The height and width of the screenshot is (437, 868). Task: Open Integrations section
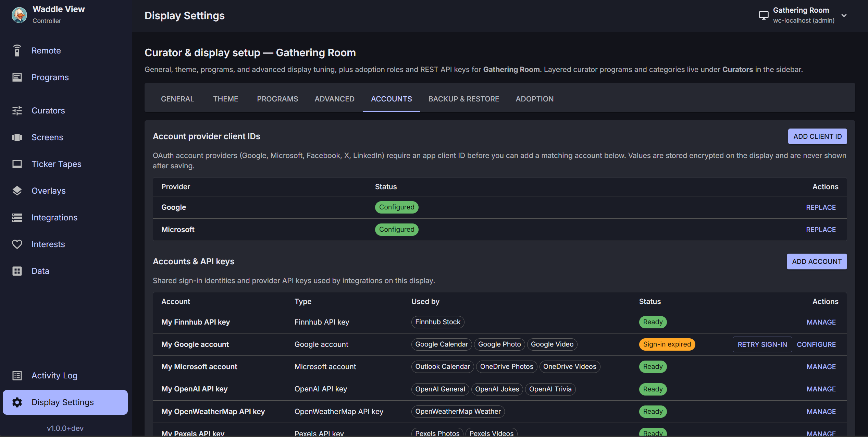click(65, 217)
